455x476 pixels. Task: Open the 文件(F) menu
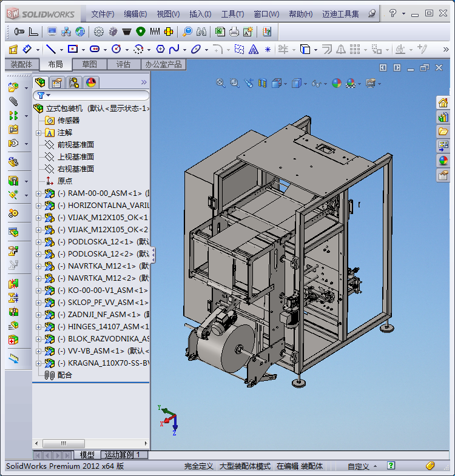click(x=103, y=14)
